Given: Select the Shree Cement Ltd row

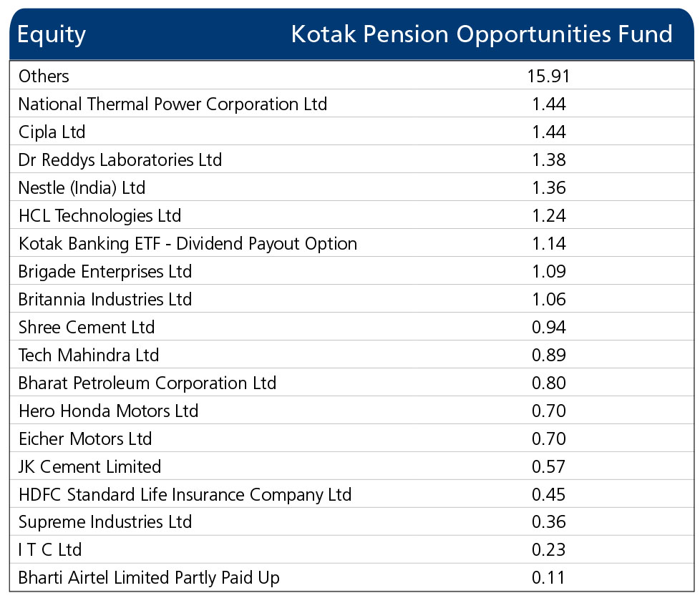Looking at the screenshot, I should click(x=351, y=327).
